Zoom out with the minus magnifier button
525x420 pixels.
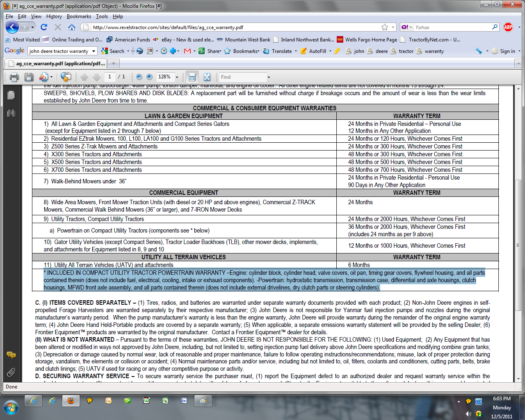139,77
